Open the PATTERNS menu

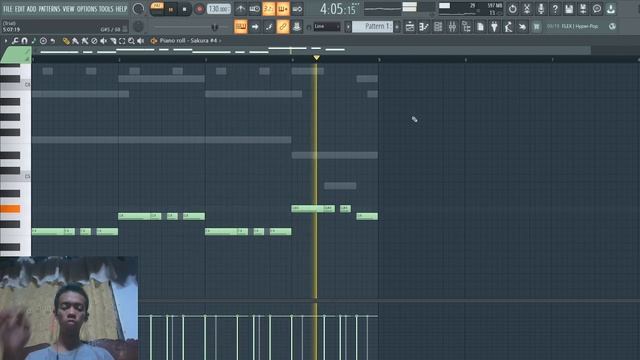[x=49, y=9]
